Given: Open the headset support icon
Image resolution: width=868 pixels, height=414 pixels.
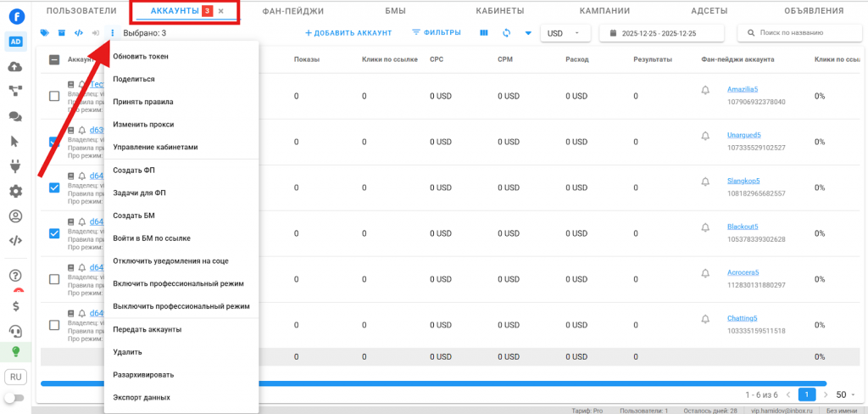Looking at the screenshot, I should click(x=15, y=330).
